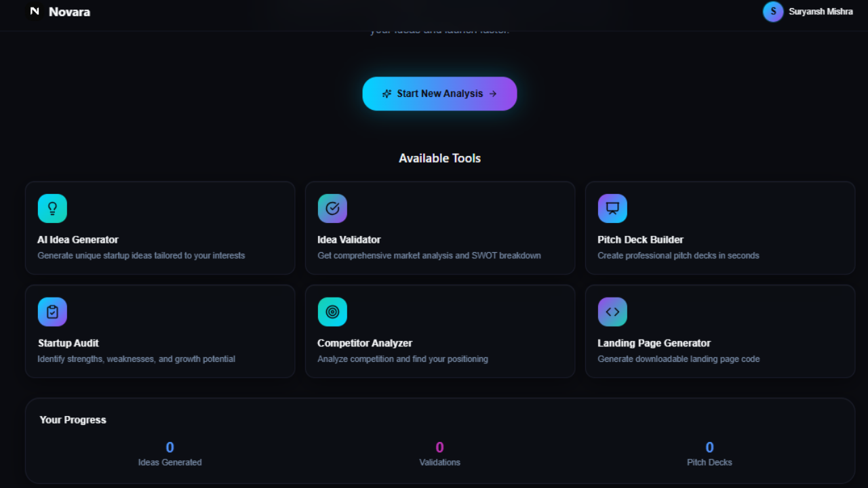Screen dimensions: 868x488
Task: Click the Start New Analysis button
Action: click(439, 94)
